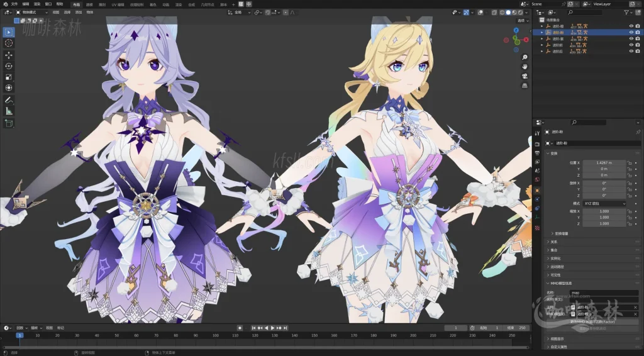Open the 编辑 menu
This screenshot has height=356, width=644.
[25, 4]
